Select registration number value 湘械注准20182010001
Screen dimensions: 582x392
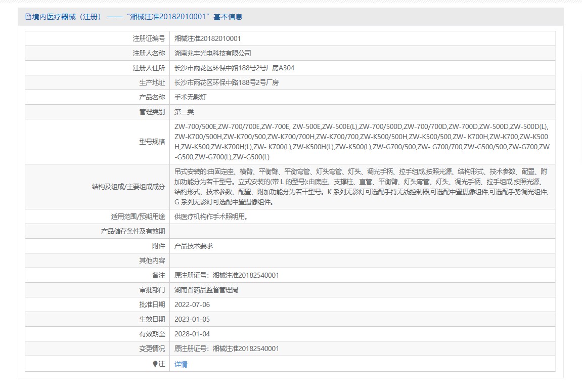click(207, 38)
